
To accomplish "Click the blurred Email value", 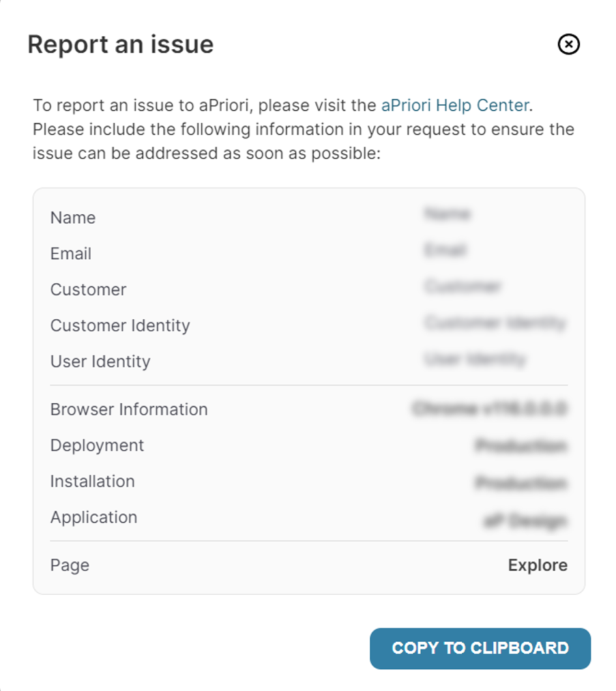I will [445, 250].
